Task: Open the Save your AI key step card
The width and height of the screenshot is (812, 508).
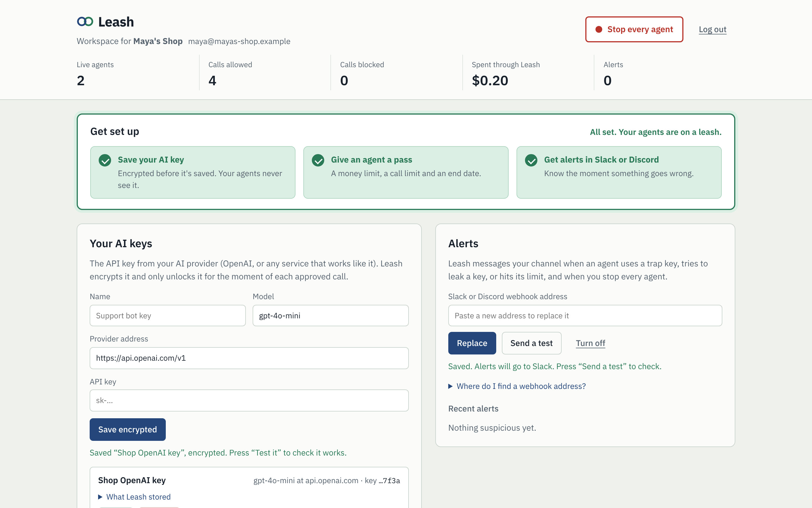Action: (193, 172)
